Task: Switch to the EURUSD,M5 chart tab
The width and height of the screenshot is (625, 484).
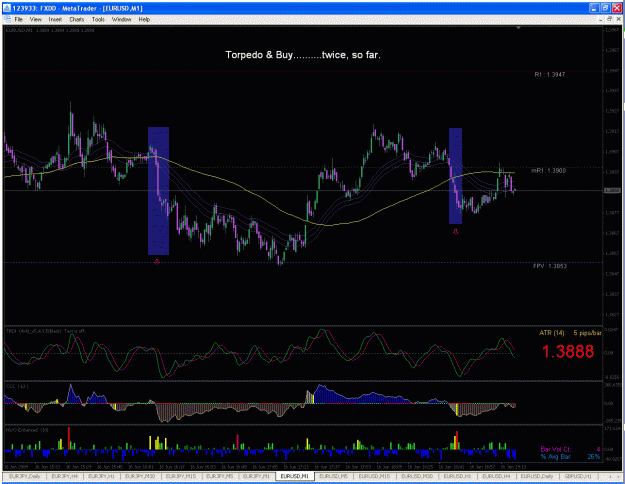Action: pos(334,476)
